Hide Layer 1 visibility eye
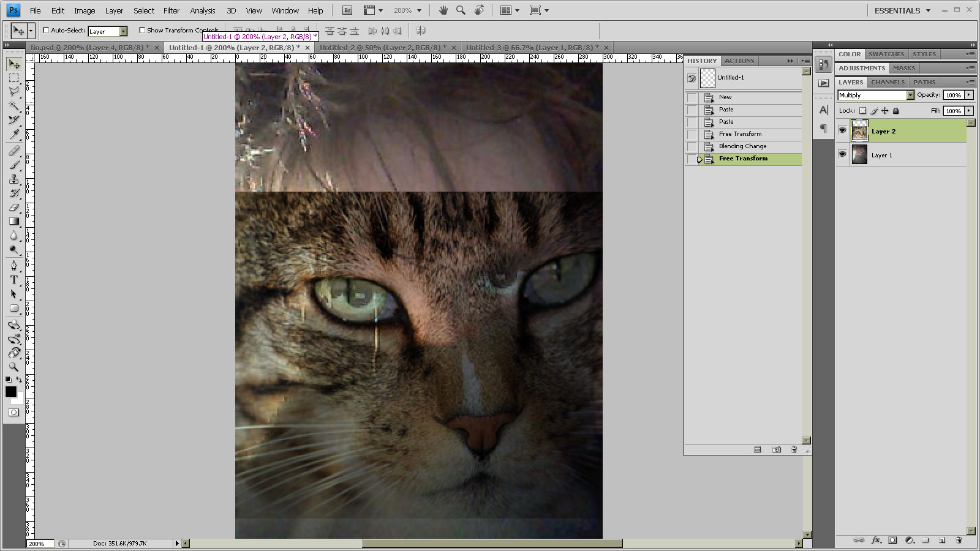 843,154
